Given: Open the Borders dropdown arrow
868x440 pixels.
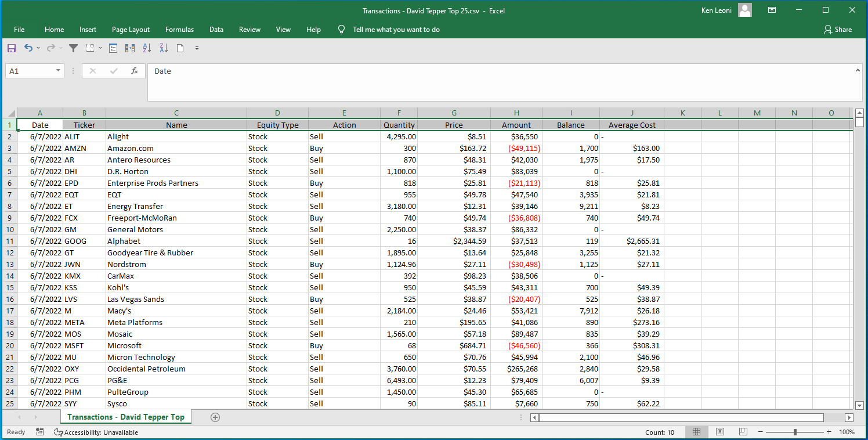Looking at the screenshot, I should click(100, 48).
